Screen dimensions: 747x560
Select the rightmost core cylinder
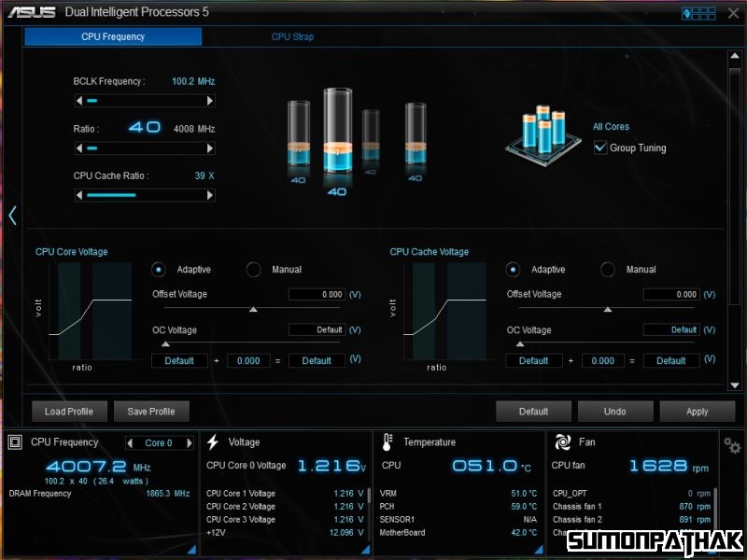point(416,134)
